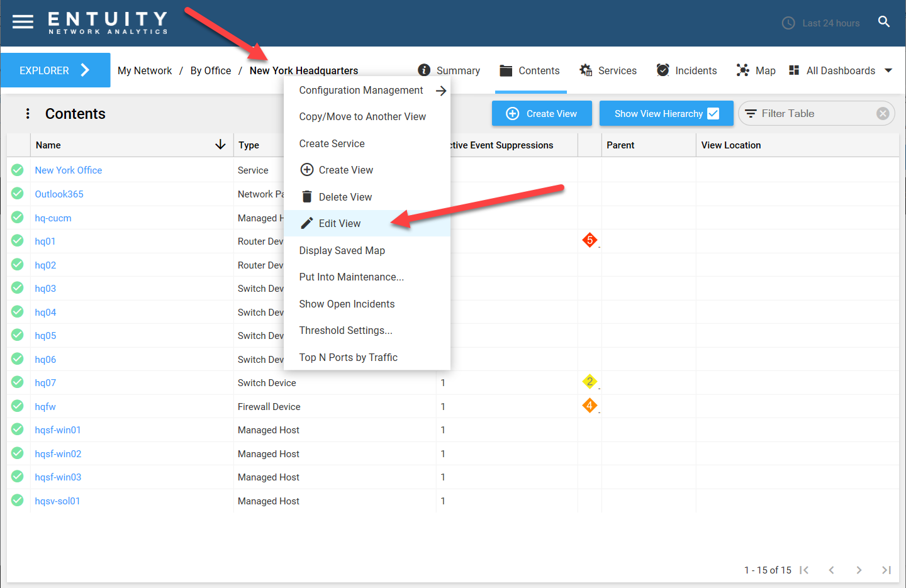Viewport: 906px width, 588px height.
Task: Click the yellow 2 incident badge for hq07
Action: (590, 382)
